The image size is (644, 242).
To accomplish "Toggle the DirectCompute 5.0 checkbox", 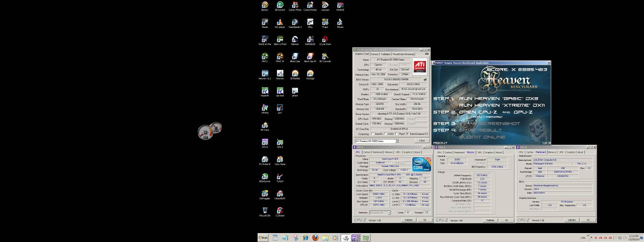I will coord(407,134).
